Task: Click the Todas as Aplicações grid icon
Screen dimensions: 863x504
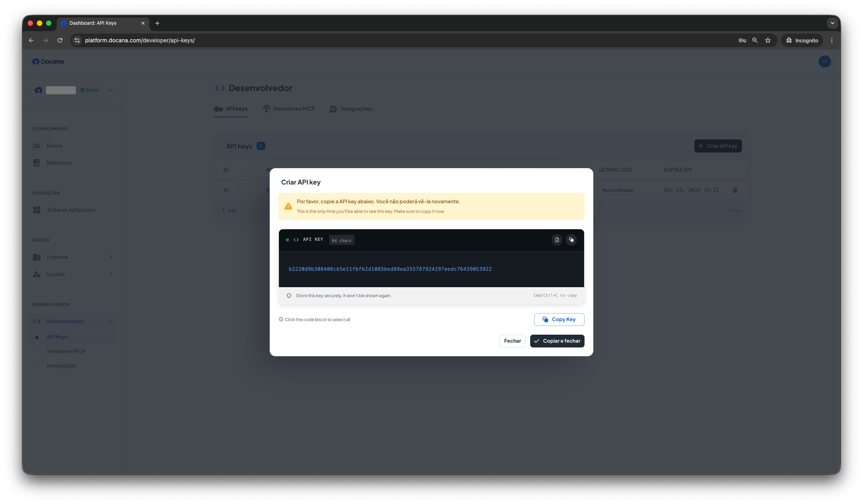Action: [36, 210]
